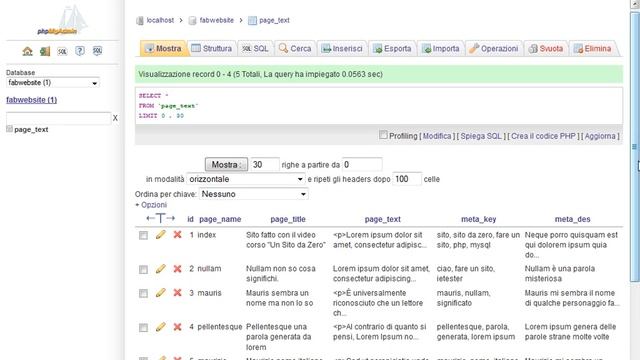640x360 pixels.
Task: Delete row 4 pellentesque with red X
Action: pos(177,327)
